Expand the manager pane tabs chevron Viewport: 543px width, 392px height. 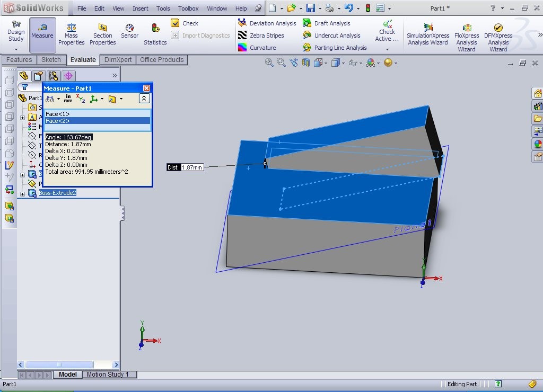[x=115, y=75]
